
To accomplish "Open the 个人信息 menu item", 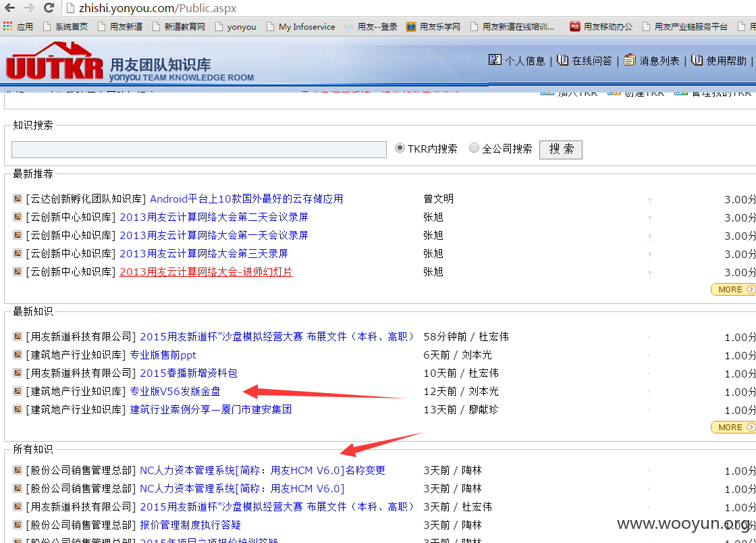I will click(x=516, y=60).
